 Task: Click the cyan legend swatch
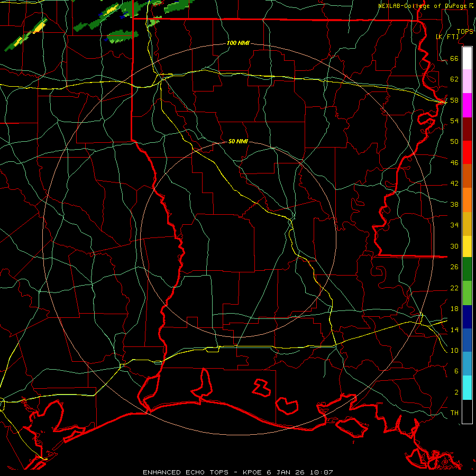click(467, 388)
